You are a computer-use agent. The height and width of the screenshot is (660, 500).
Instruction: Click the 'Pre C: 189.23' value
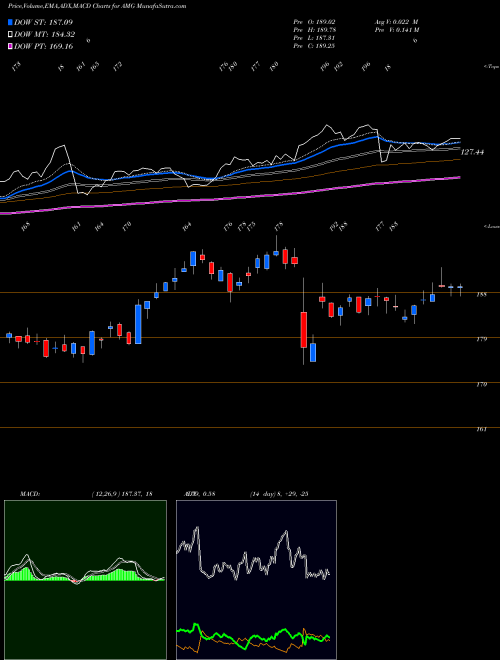pyautogui.click(x=314, y=46)
